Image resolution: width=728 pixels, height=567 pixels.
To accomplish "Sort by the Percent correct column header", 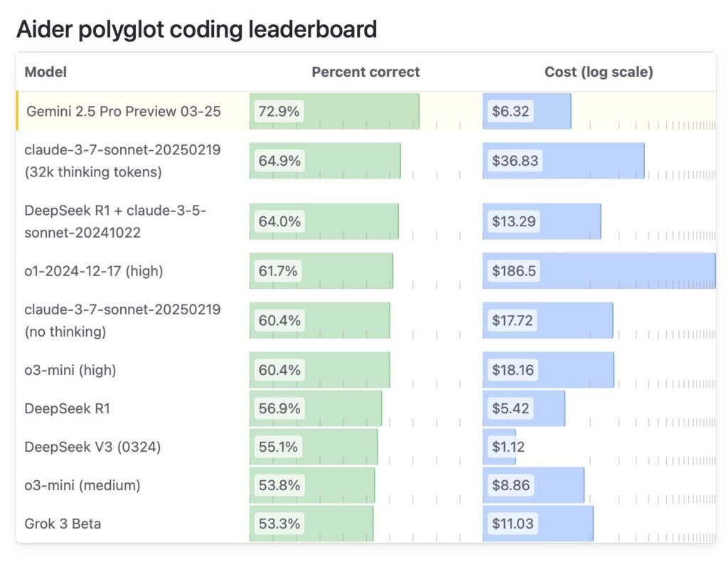I will [365, 72].
